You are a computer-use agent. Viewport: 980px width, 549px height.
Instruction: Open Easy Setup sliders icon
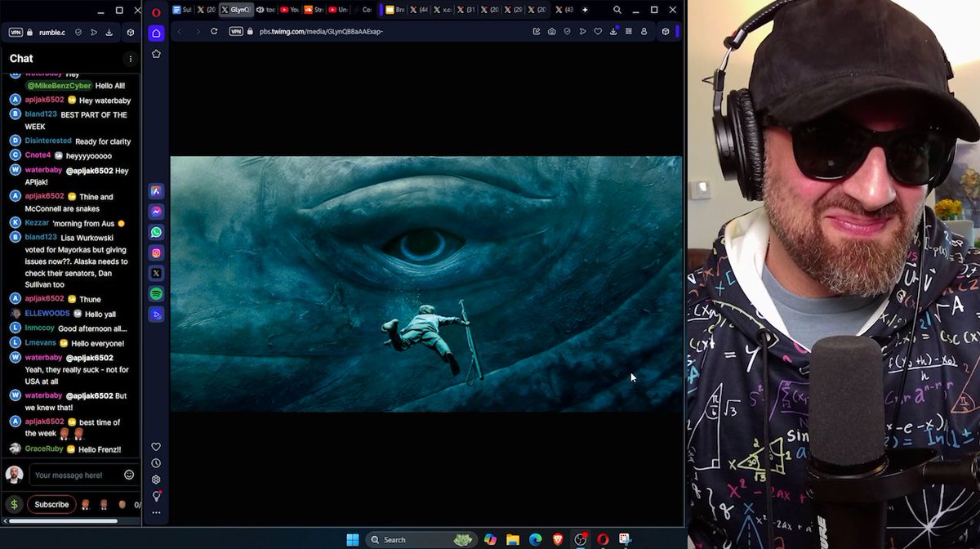628,31
